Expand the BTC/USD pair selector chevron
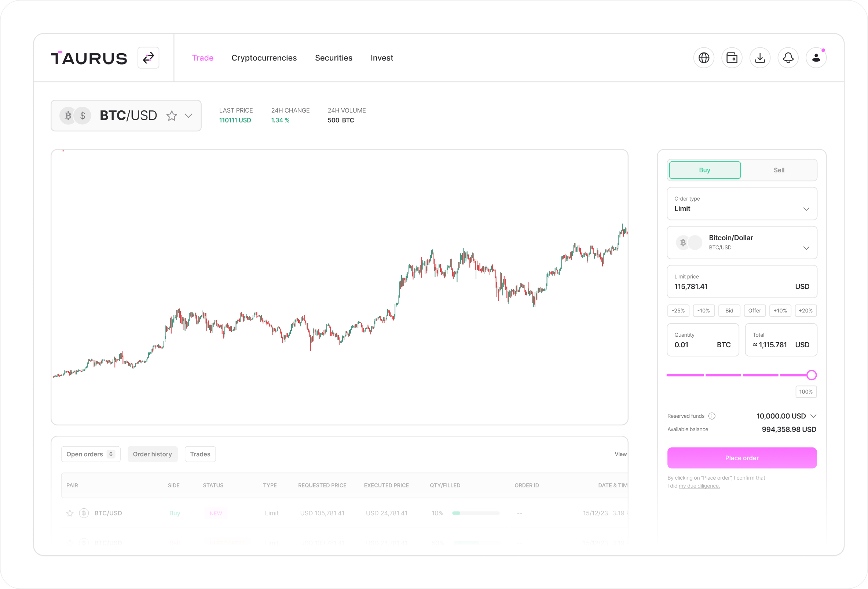 point(188,116)
